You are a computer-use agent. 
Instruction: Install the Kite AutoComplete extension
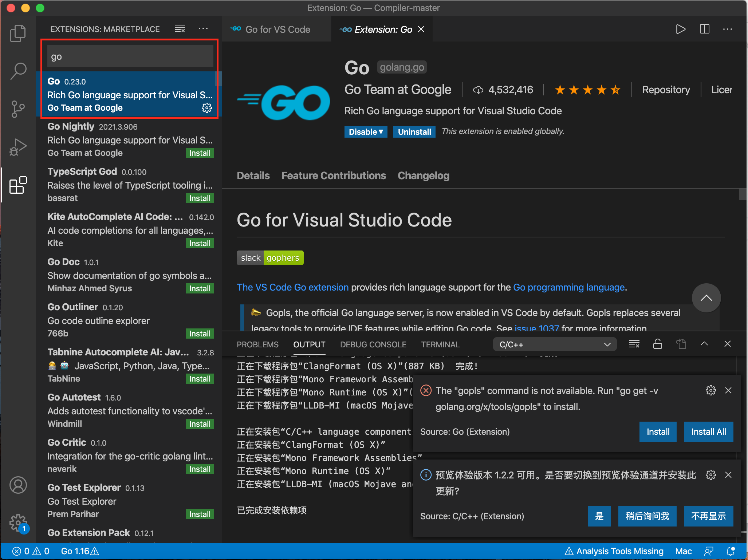click(x=200, y=243)
